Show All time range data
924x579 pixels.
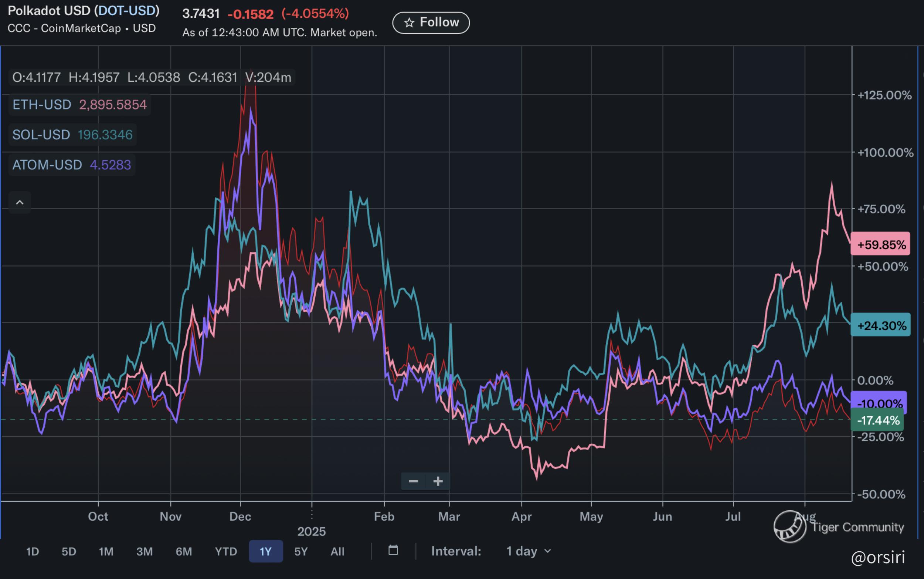[337, 551]
